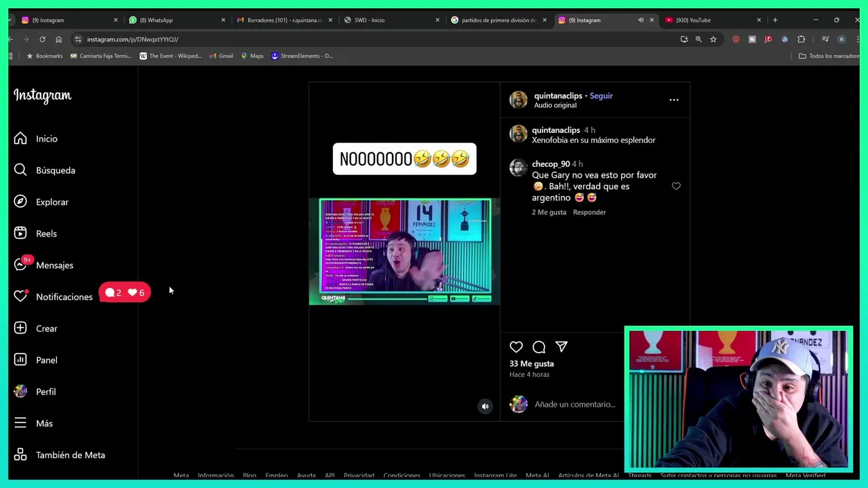Switch to first Instagram tab
The image size is (868, 488).
pyautogui.click(x=68, y=20)
